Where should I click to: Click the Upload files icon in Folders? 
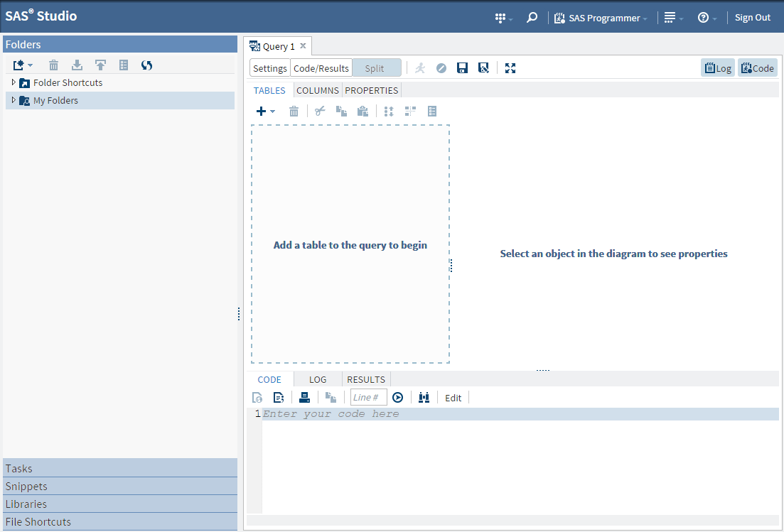(100, 65)
